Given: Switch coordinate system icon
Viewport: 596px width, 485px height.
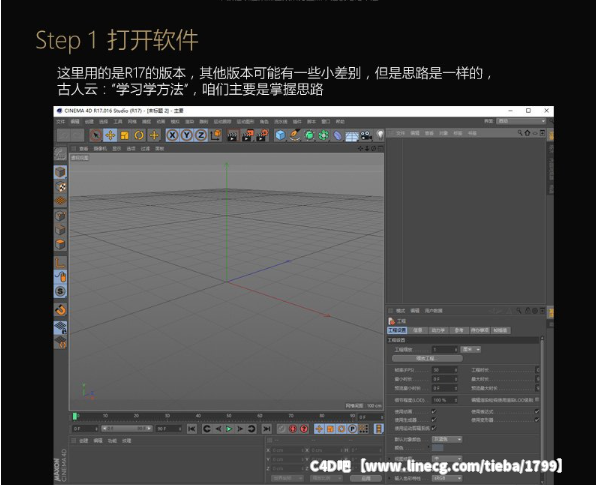Looking at the screenshot, I should pyautogui.click(x=216, y=135).
